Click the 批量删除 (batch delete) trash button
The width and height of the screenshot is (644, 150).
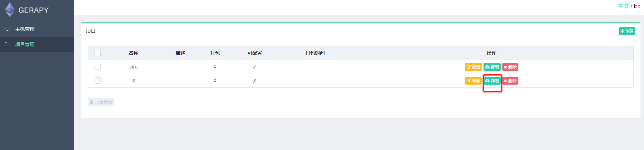100,102
